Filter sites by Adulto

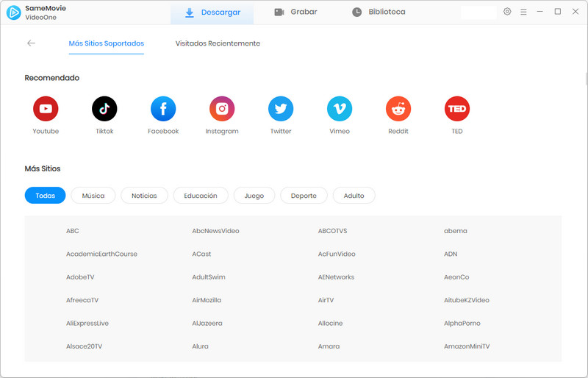click(354, 196)
